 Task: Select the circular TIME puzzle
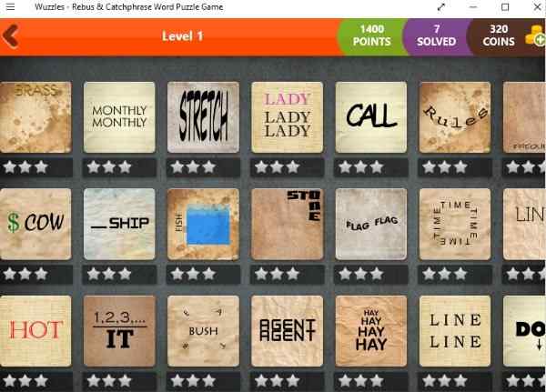coord(455,225)
